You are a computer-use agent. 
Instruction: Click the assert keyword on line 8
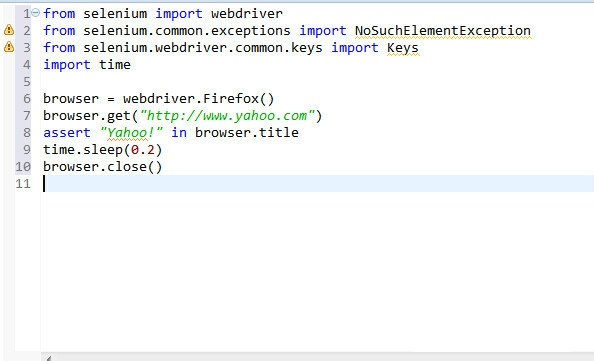pos(67,133)
